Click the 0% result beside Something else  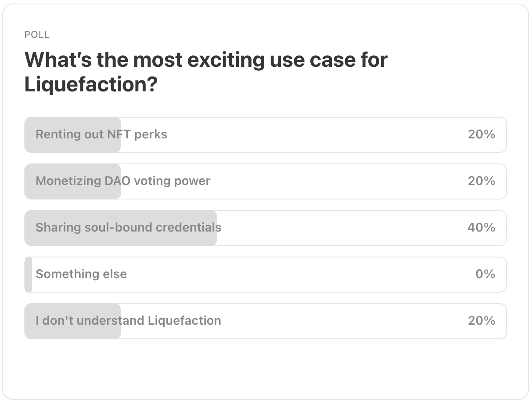485,274
